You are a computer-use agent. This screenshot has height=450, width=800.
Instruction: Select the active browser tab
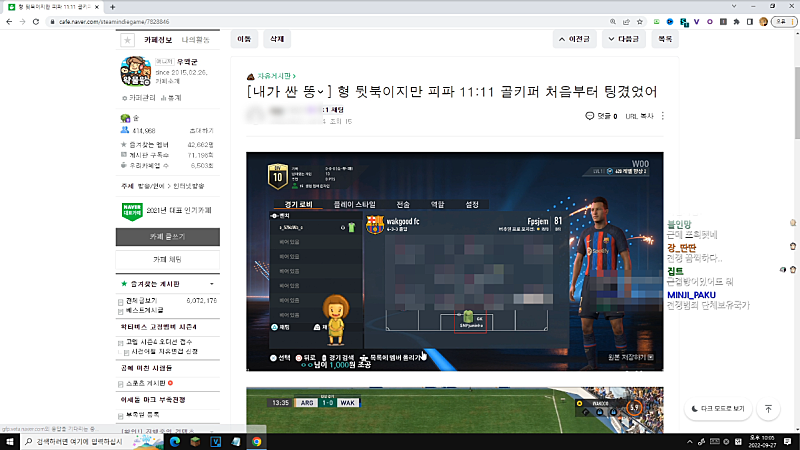(52, 7)
